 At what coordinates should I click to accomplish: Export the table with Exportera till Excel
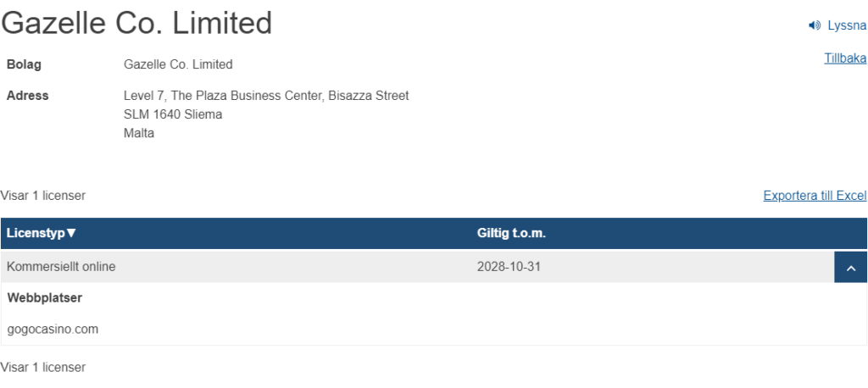(814, 196)
